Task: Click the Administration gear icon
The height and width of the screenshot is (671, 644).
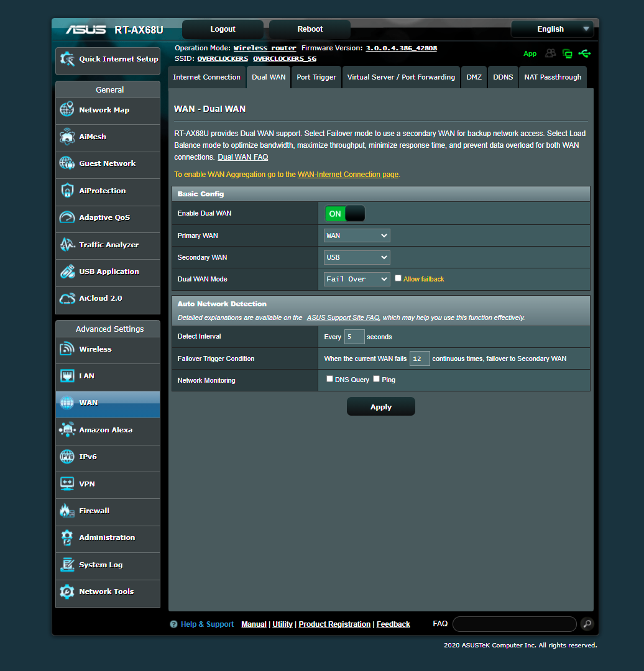Action: (x=67, y=537)
